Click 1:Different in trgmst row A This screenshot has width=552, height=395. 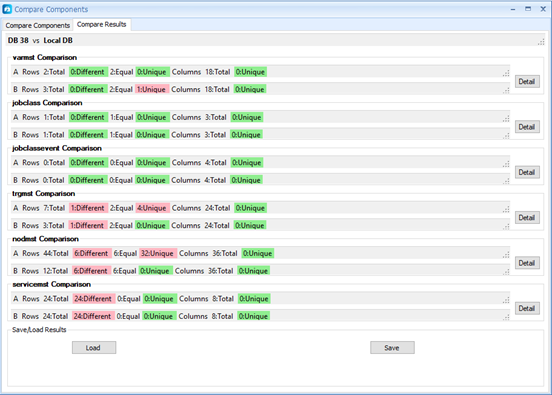(x=88, y=208)
